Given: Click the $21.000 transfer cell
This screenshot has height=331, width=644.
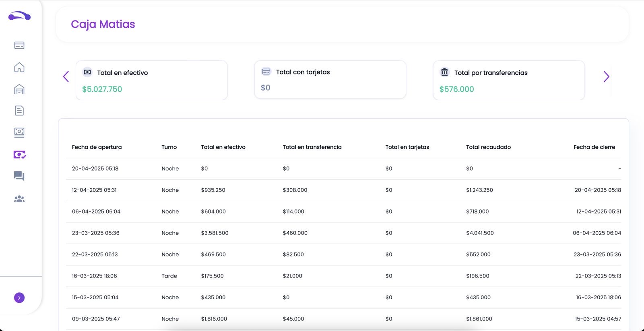Looking at the screenshot, I should pos(292,276).
